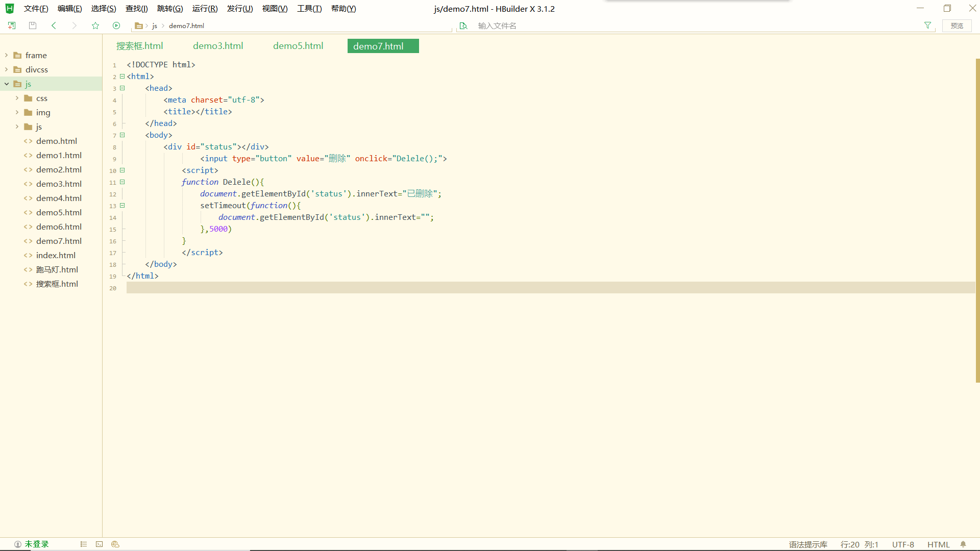Open the 编辑(E) menu
The image size is (980, 551).
click(69, 9)
